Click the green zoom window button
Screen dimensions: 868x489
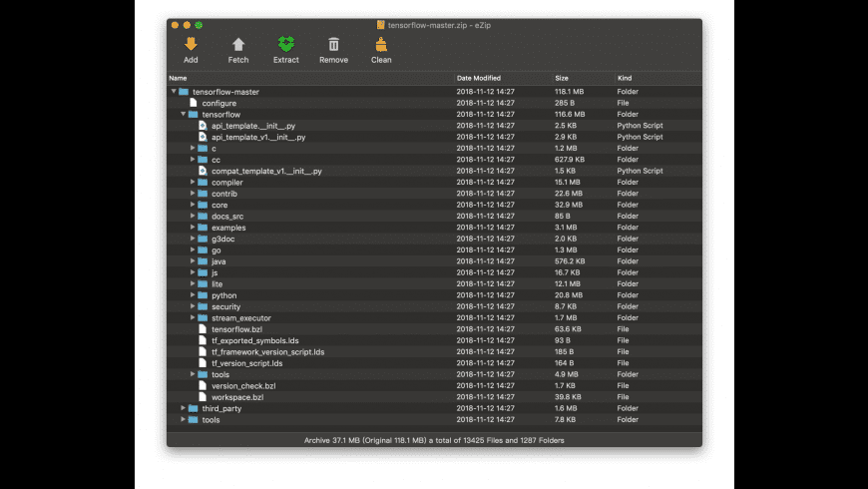click(199, 25)
